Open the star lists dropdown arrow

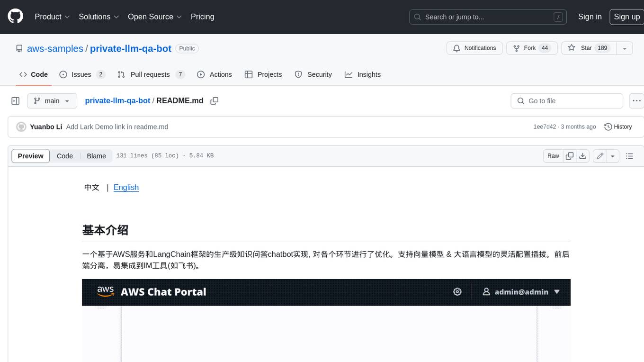625,48
